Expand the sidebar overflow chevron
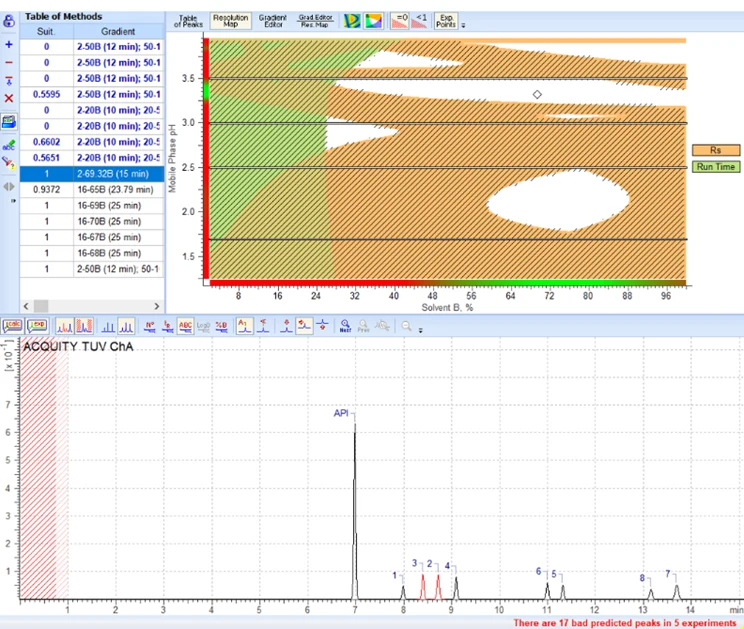 (13, 201)
